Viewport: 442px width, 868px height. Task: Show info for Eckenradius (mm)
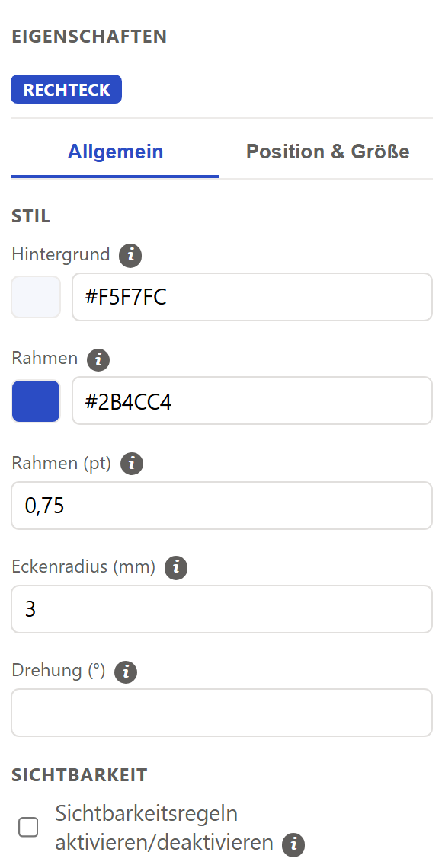[x=176, y=567]
